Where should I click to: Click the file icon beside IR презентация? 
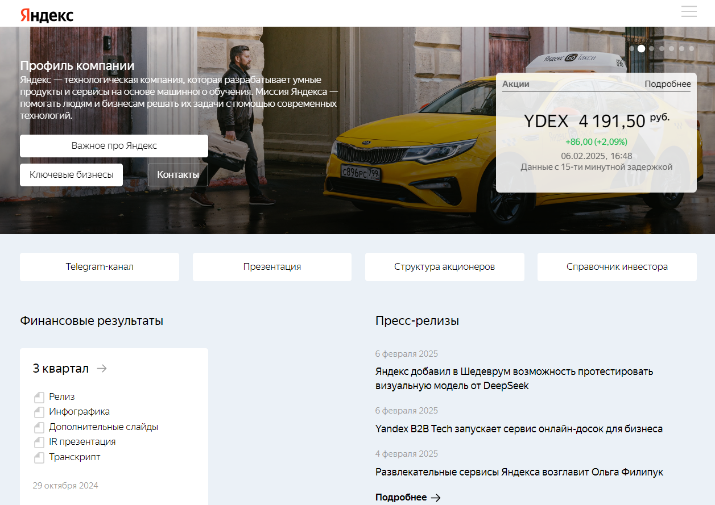click(39, 443)
